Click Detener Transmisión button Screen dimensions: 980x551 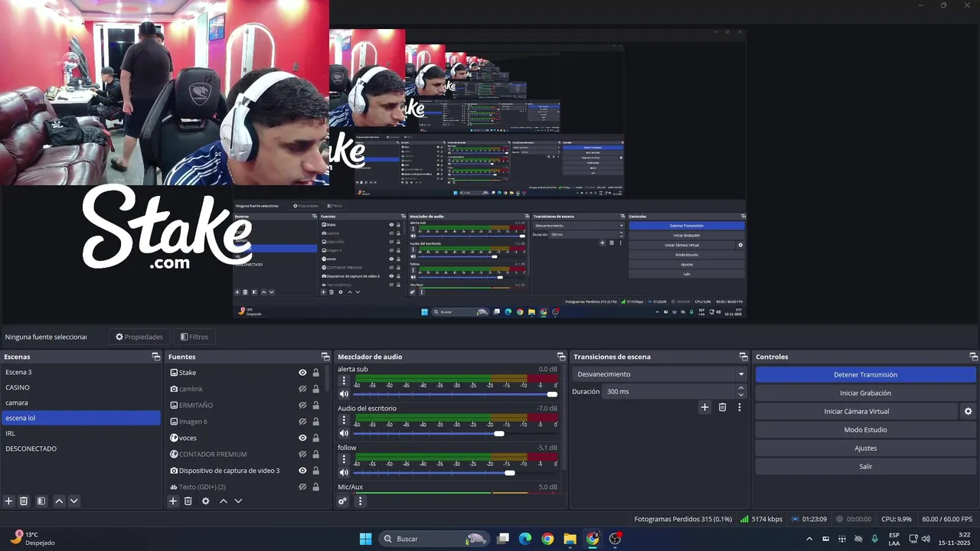[865, 375]
